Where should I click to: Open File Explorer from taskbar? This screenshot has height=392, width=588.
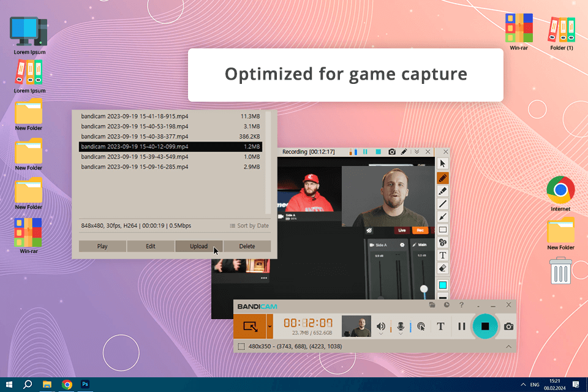(x=47, y=385)
